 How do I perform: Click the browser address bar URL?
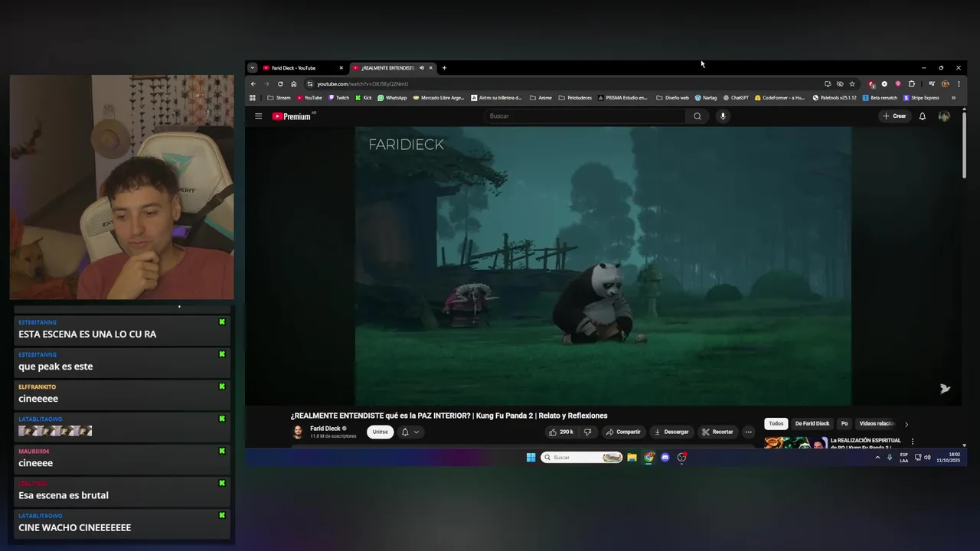(362, 83)
